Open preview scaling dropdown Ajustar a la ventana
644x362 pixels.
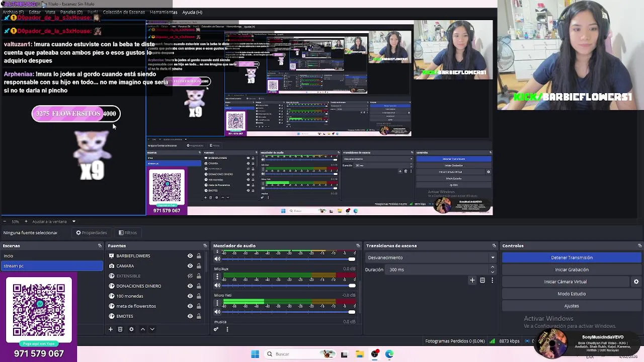tap(54, 222)
